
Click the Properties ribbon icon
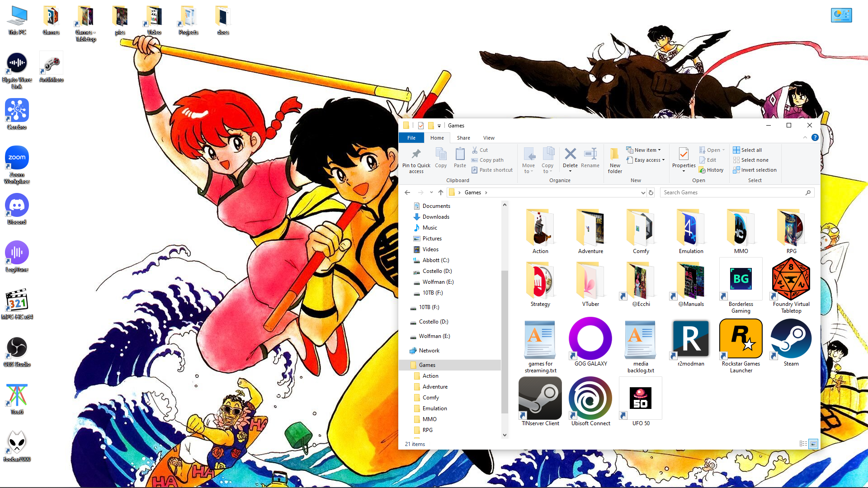[684, 154]
